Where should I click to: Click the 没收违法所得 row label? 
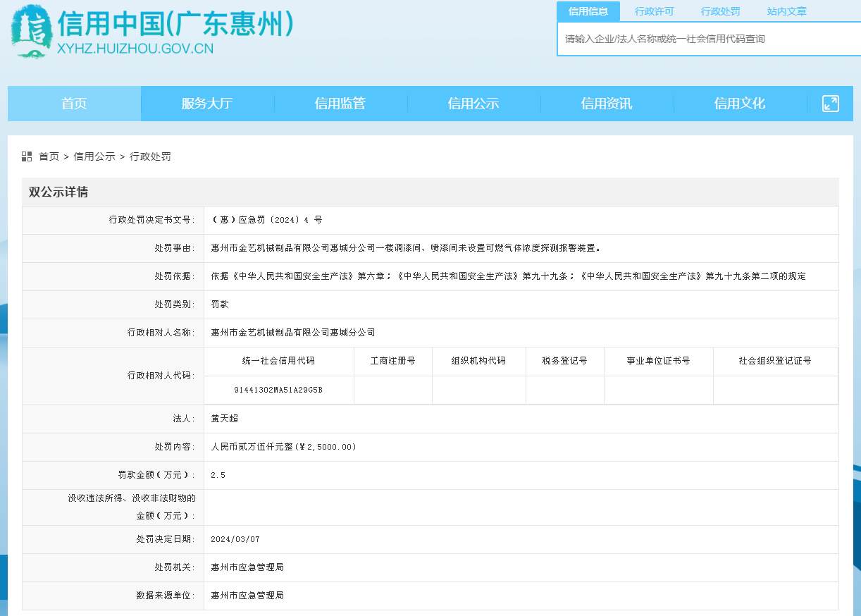pyautogui.click(x=132, y=507)
